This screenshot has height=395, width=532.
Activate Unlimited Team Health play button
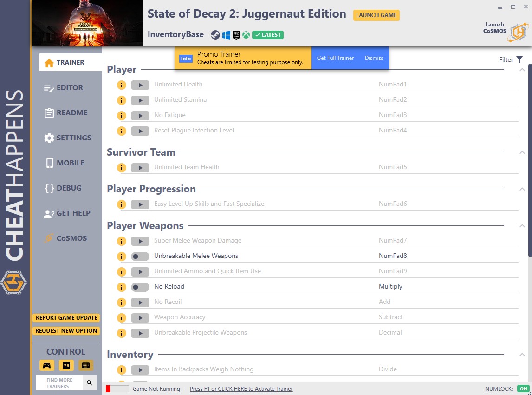point(140,167)
